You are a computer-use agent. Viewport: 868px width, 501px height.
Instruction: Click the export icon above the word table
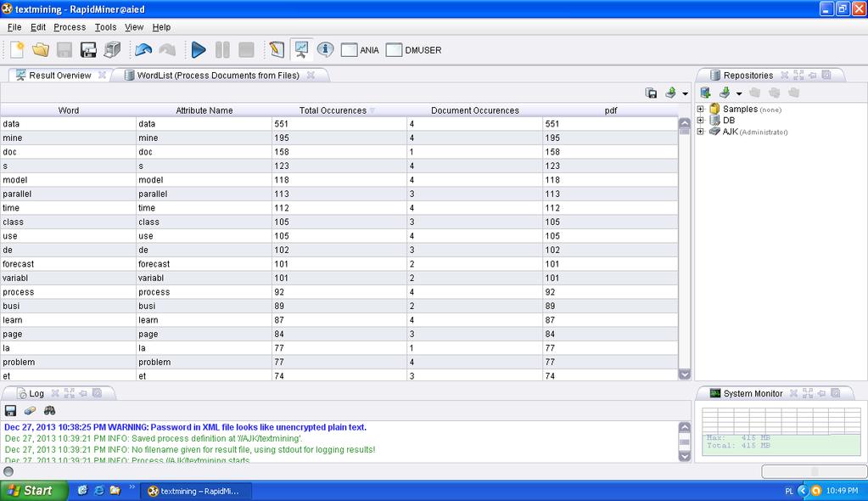[x=670, y=93]
